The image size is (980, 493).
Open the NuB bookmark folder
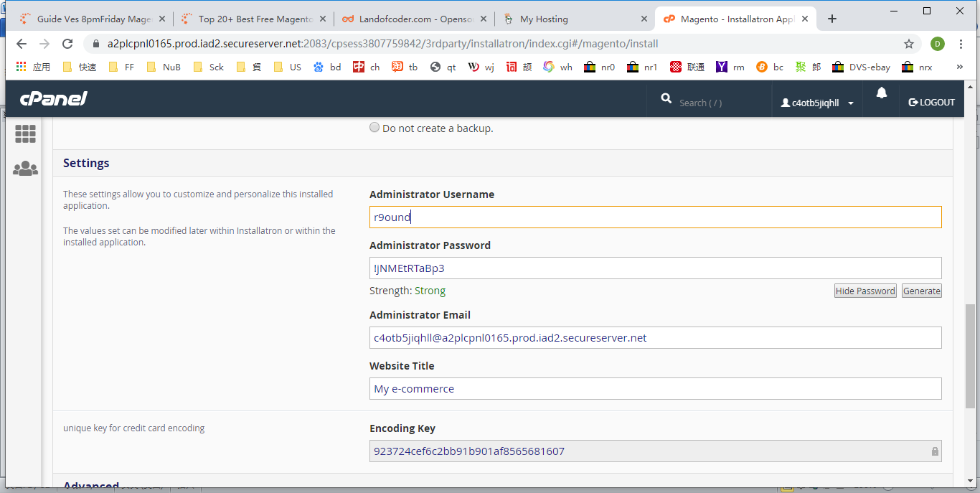click(x=164, y=67)
